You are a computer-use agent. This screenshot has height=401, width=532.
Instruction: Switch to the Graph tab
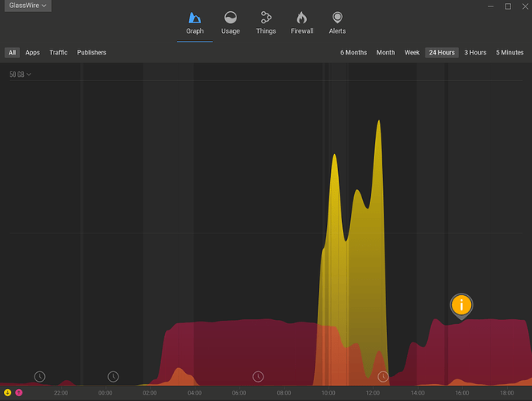(195, 22)
